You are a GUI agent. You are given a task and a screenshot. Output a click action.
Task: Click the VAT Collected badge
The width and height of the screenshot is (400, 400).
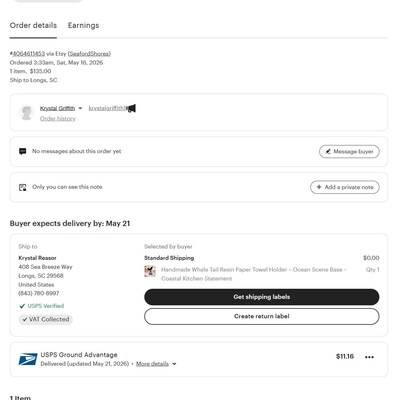point(46,319)
